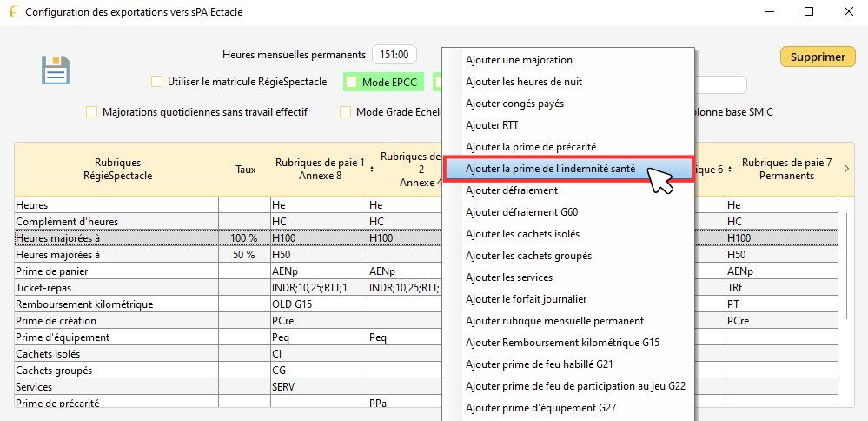Pick Ajouter défraiement G60 menu item

(521, 212)
